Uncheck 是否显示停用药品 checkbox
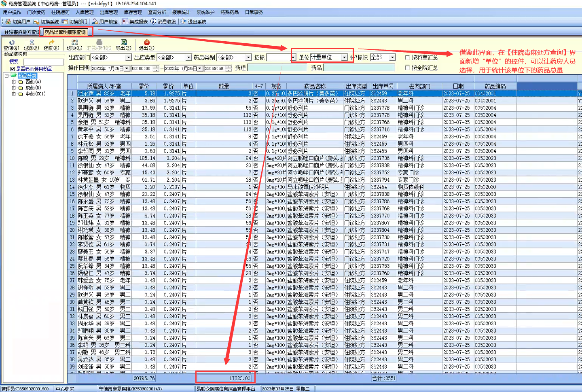The image size is (582, 392). coord(13,69)
